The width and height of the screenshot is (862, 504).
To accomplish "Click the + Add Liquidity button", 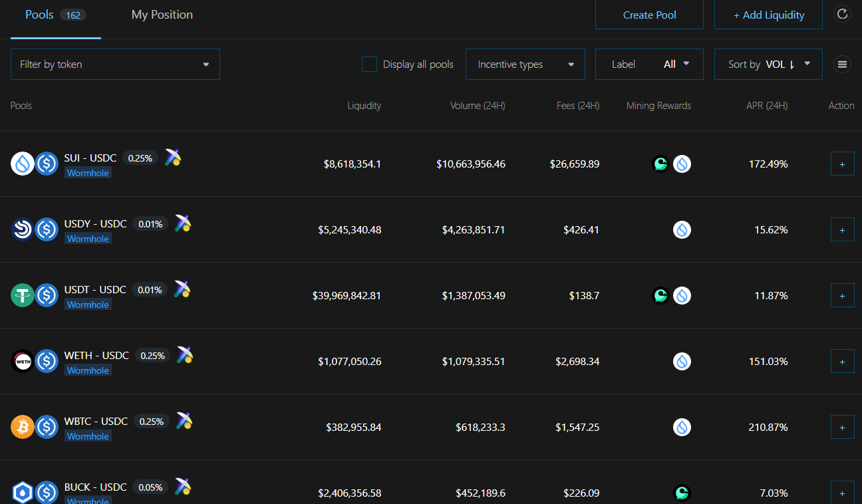I will pyautogui.click(x=768, y=15).
